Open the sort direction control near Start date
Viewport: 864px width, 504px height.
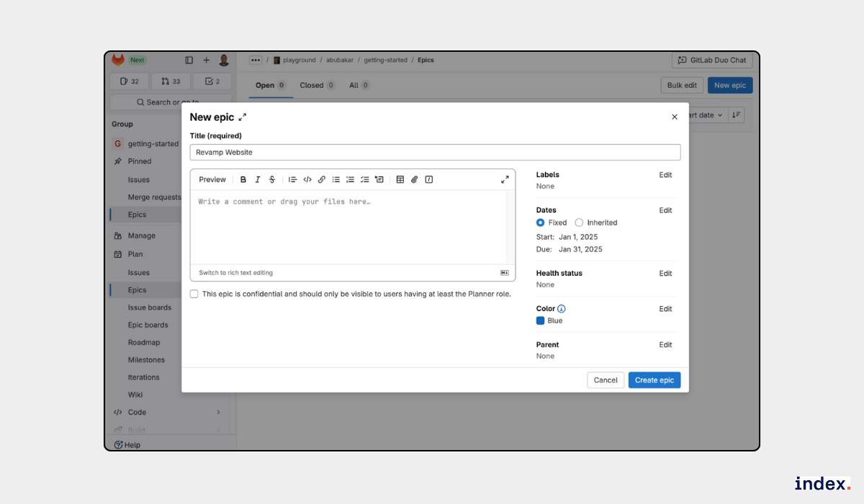[737, 115]
